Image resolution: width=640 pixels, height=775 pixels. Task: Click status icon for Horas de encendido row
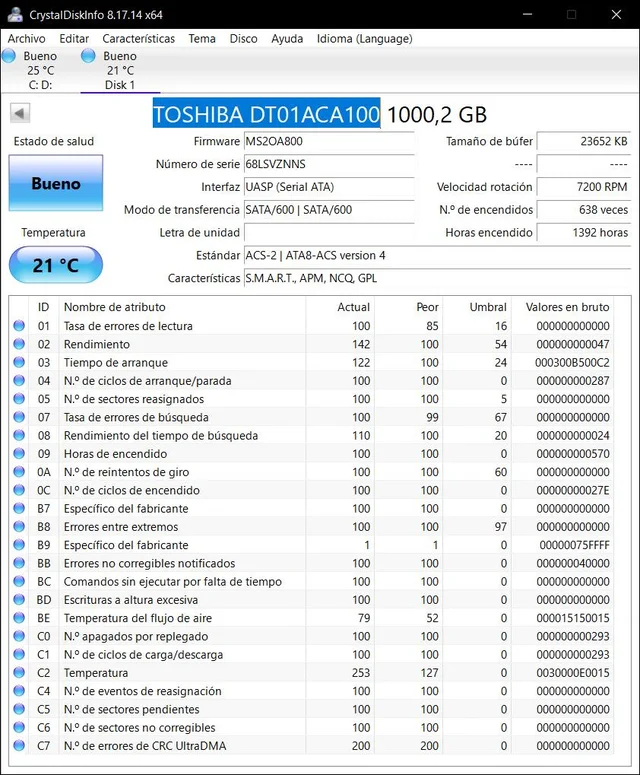coord(19,454)
